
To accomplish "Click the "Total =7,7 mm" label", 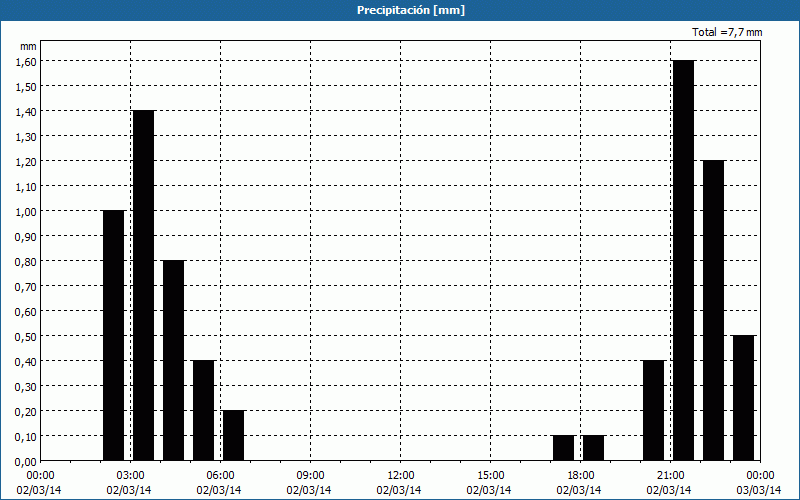I will click(727, 32).
